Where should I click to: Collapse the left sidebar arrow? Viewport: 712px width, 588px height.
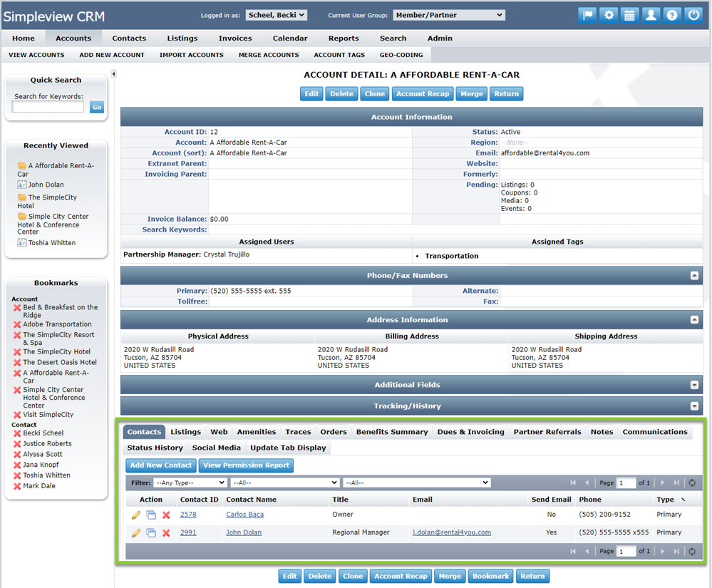tap(113, 73)
